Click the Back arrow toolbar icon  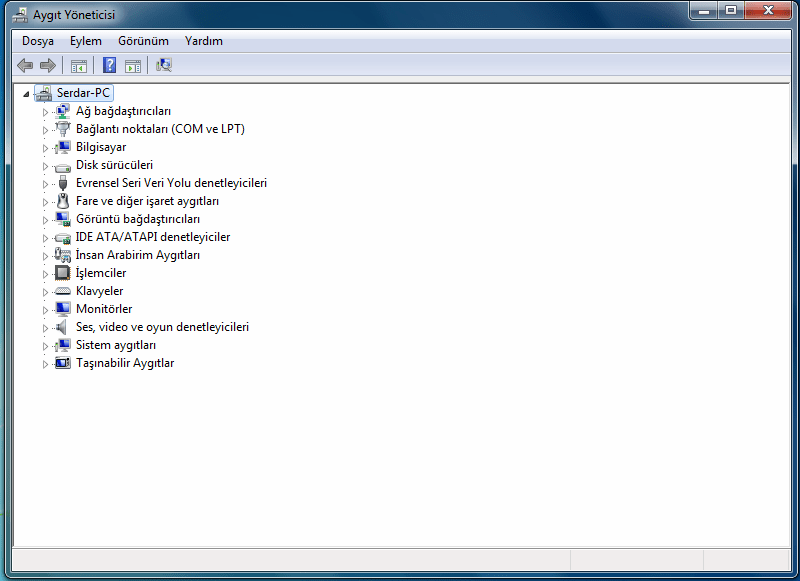pos(25,65)
